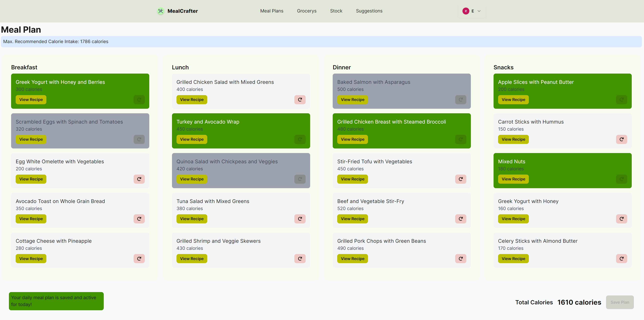Refresh Tuna Salad with Mixed Greens
The image size is (644, 320).
[300, 219]
